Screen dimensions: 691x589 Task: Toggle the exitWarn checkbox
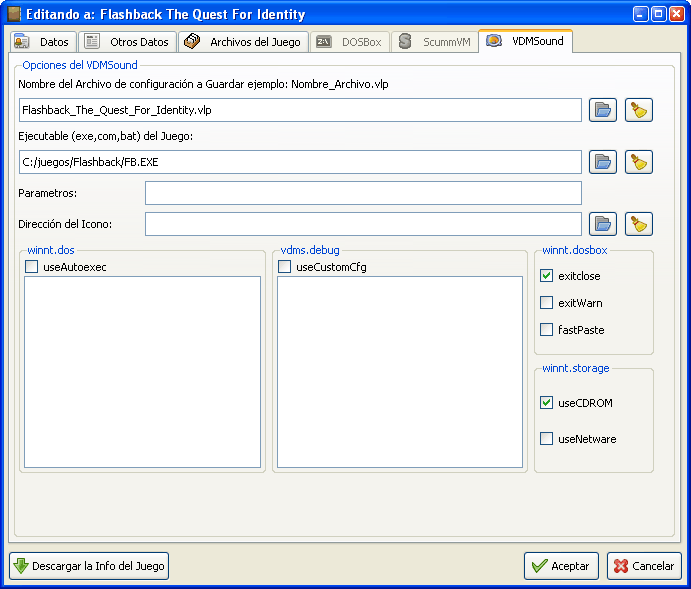point(546,303)
